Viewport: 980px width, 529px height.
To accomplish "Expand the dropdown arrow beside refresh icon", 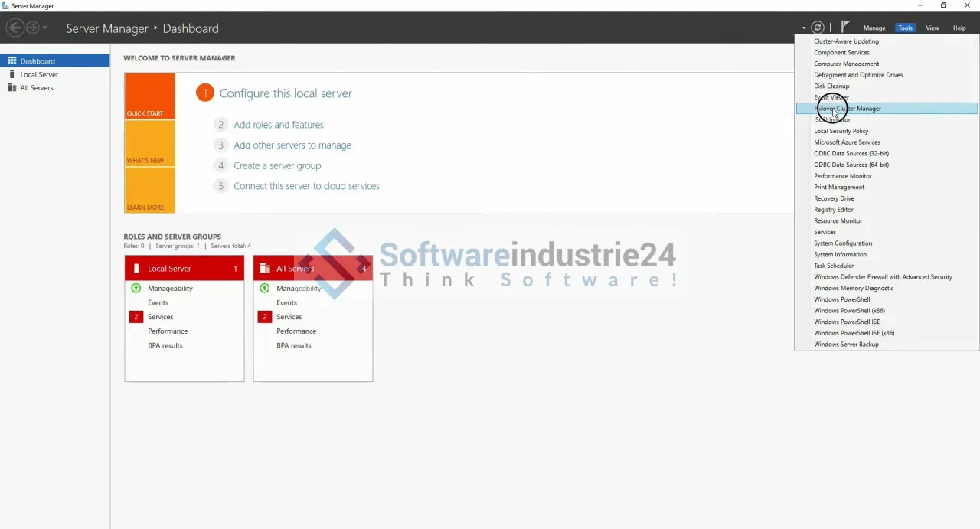I will [804, 28].
